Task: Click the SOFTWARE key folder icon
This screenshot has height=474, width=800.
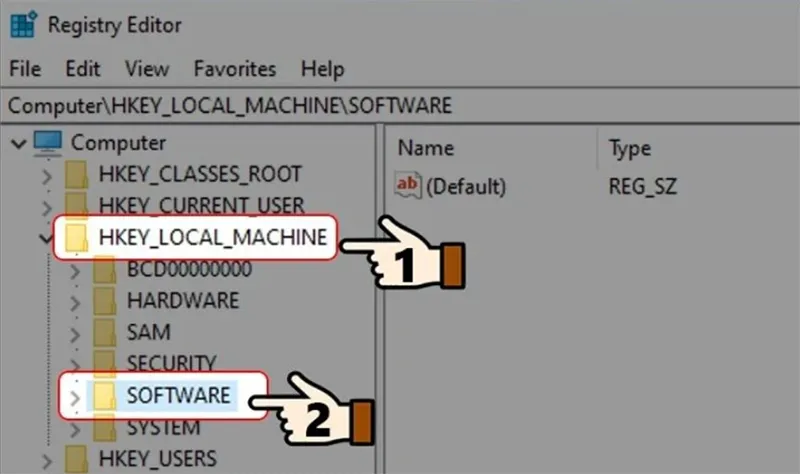Action: tap(105, 395)
